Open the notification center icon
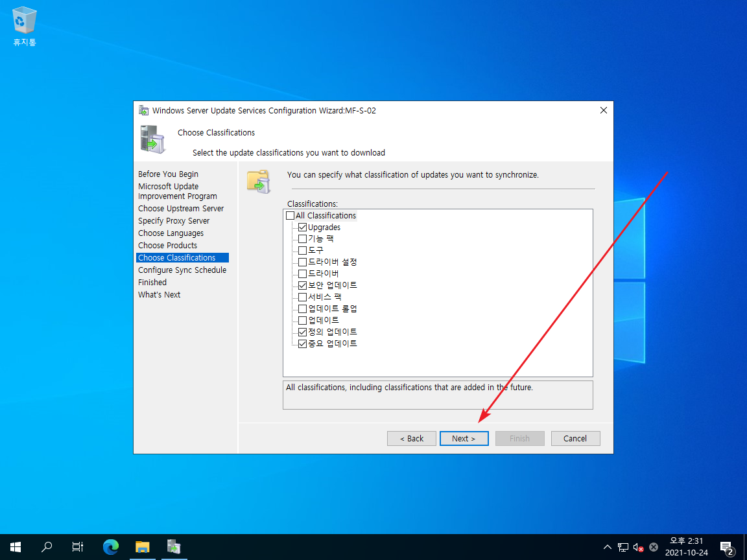Viewport: 747px width, 560px height. point(726,548)
